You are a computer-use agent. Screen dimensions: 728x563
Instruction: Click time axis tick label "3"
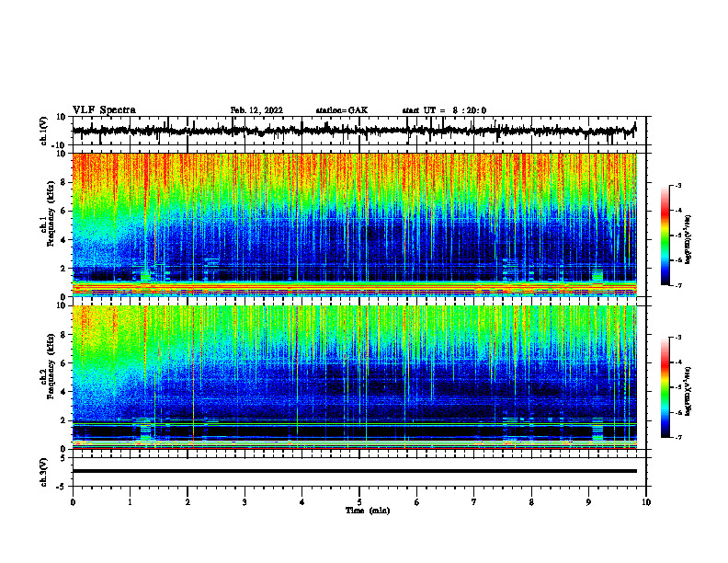pos(245,502)
